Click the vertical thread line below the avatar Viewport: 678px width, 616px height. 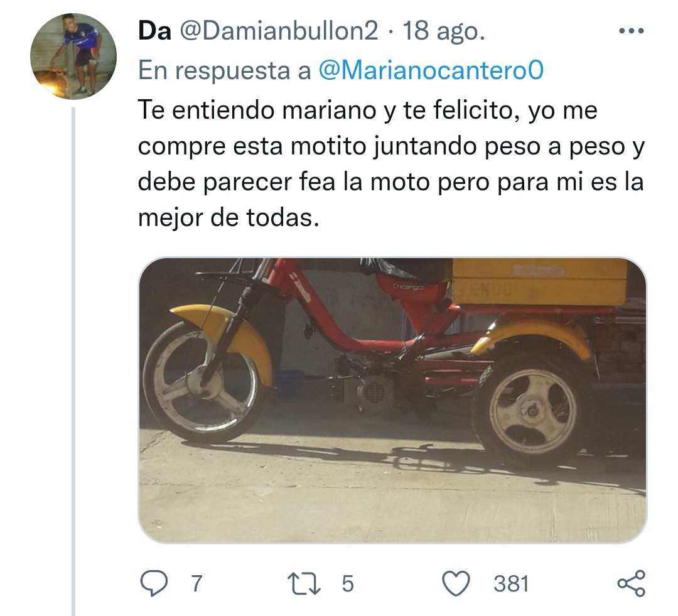pos(73,362)
